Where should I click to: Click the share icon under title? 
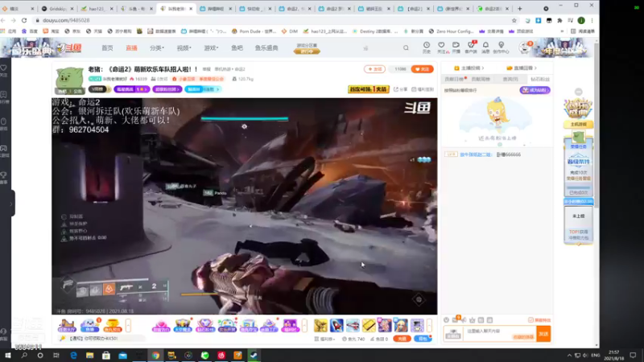click(x=400, y=89)
